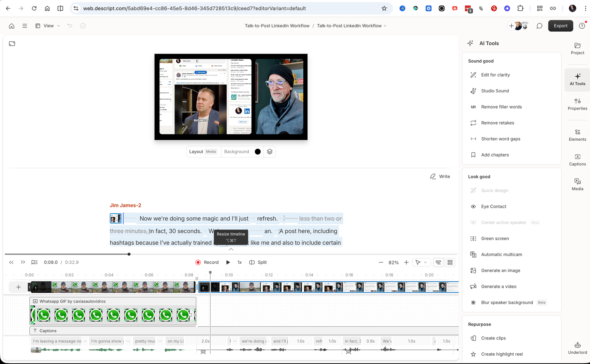Expand playback speed 1x selector
The height and width of the screenshot is (364, 590).
coord(239,262)
